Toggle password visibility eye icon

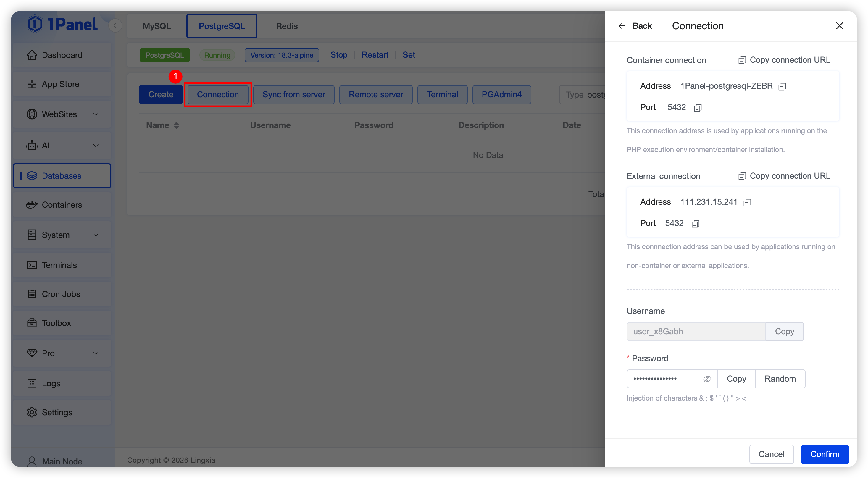click(x=707, y=379)
